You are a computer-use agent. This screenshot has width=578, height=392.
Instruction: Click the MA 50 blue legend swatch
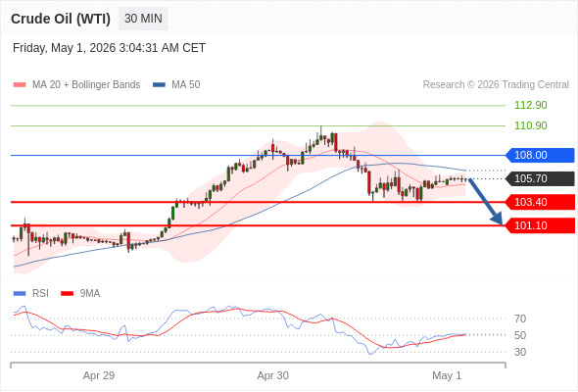pos(159,85)
